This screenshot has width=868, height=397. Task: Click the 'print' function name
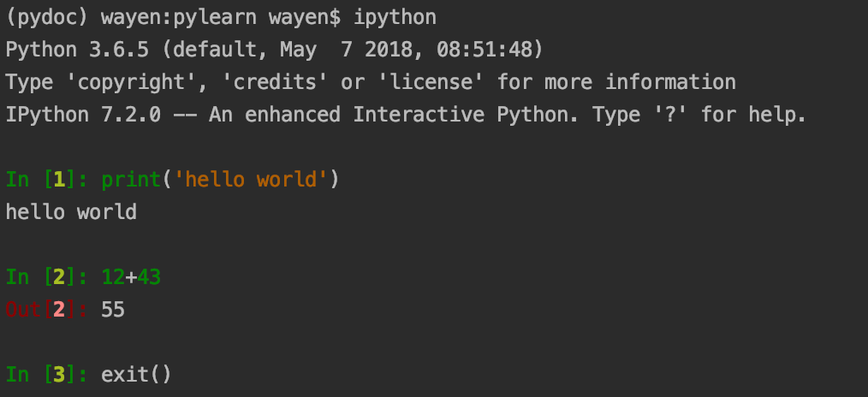pos(131,181)
